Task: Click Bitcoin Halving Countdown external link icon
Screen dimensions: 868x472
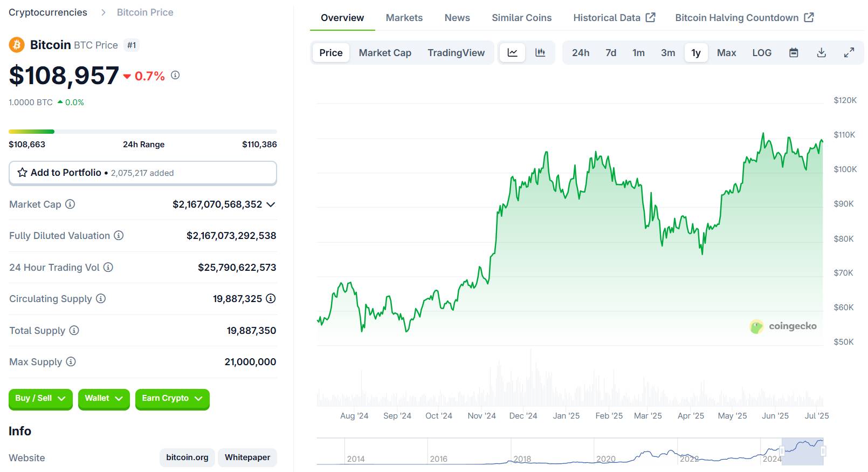Action: [809, 17]
